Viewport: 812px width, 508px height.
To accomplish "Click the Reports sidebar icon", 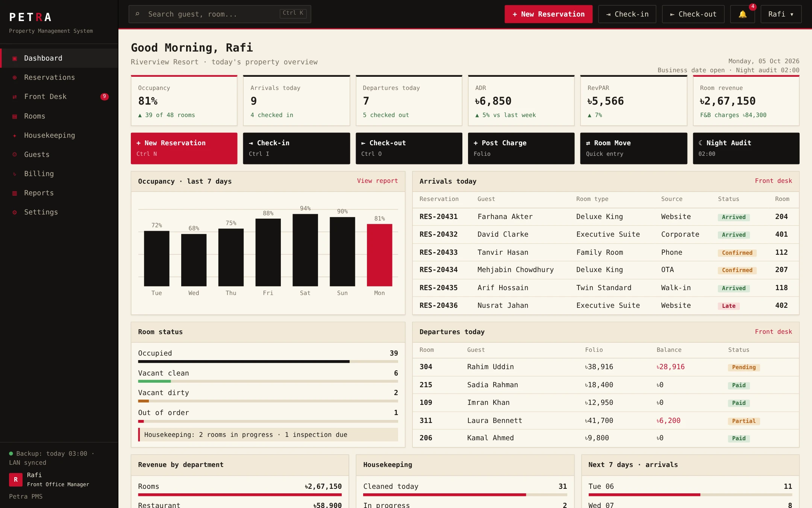I will [x=15, y=193].
